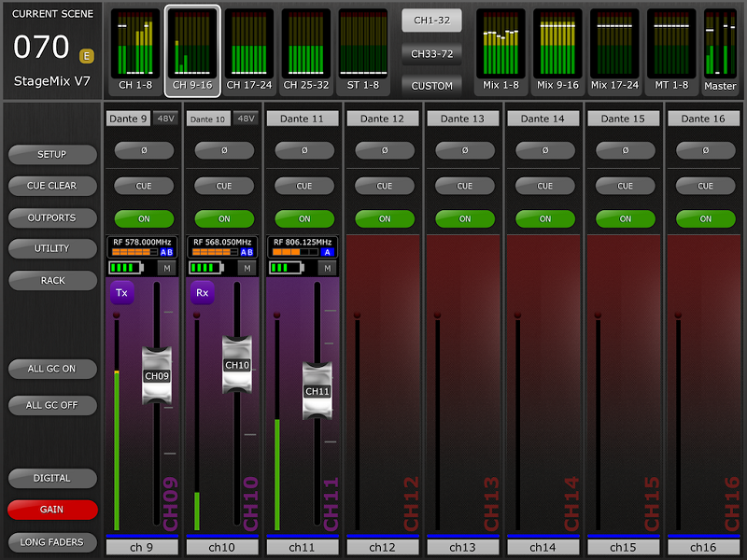Open RF 806.125MHz receiver display
Viewport: 747px width, 560px height.
coord(303,247)
